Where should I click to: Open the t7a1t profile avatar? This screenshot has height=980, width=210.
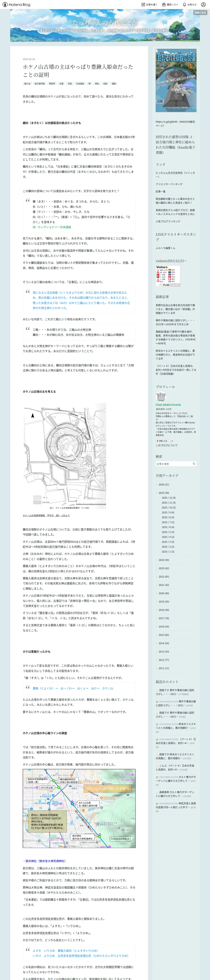(160, 397)
